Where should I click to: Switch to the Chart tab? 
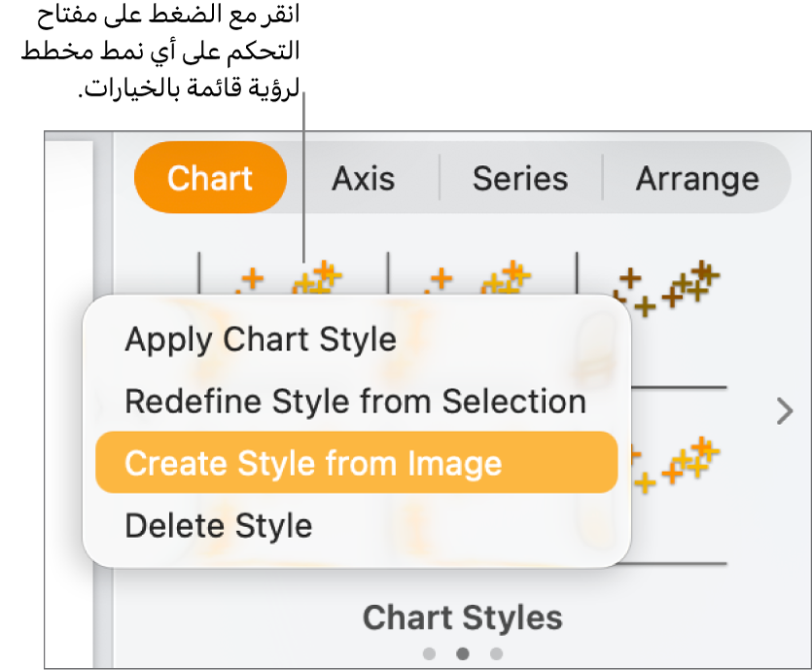tap(210, 178)
